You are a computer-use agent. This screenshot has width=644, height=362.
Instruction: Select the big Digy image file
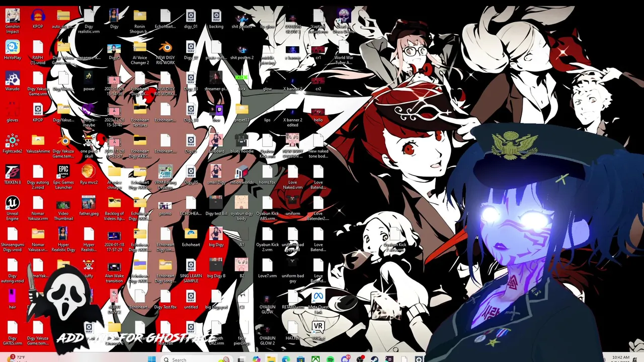[216, 237]
